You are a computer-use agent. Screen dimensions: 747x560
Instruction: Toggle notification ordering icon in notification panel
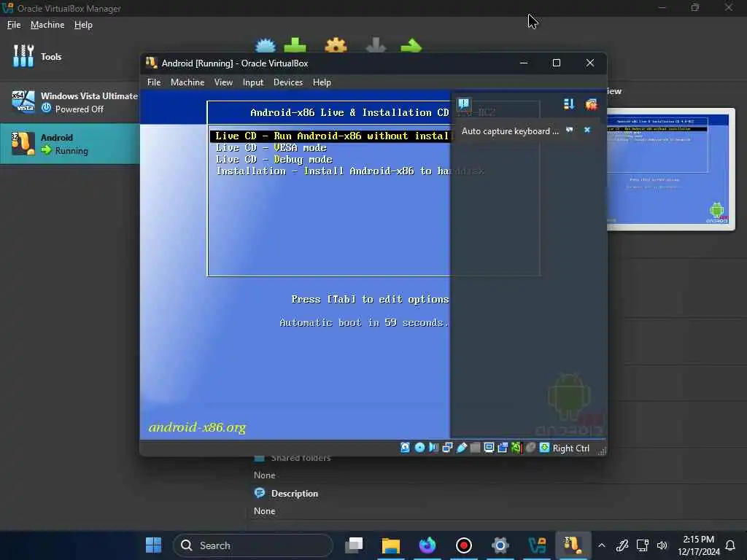click(569, 104)
